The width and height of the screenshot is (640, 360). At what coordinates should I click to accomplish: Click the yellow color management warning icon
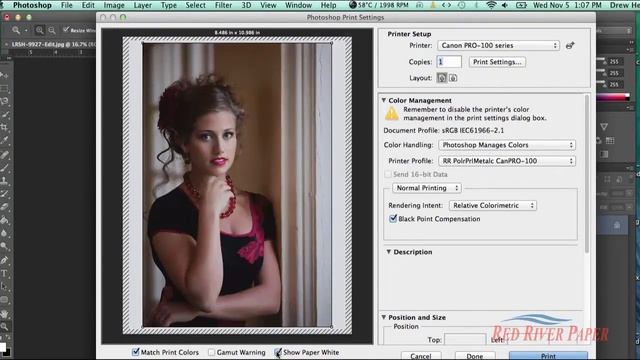[x=392, y=113]
